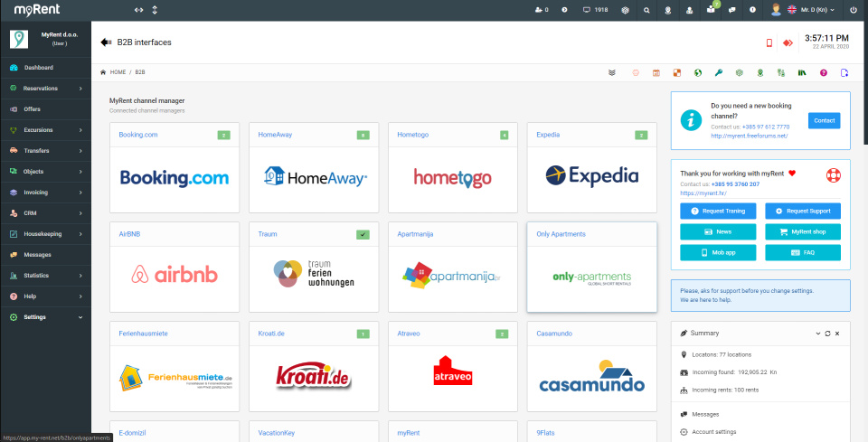Close the Summary panel

[x=837, y=334]
